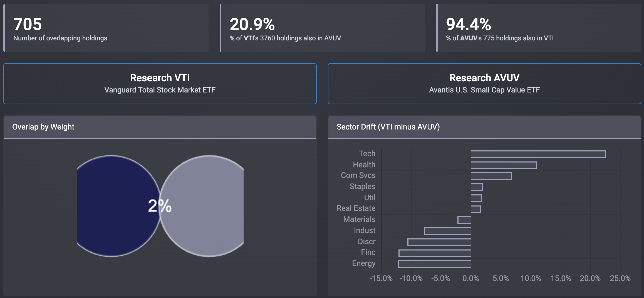The height and width of the screenshot is (298, 644).
Task: Select the 94.4% AVUV holdings stat card
Action: 539,28
